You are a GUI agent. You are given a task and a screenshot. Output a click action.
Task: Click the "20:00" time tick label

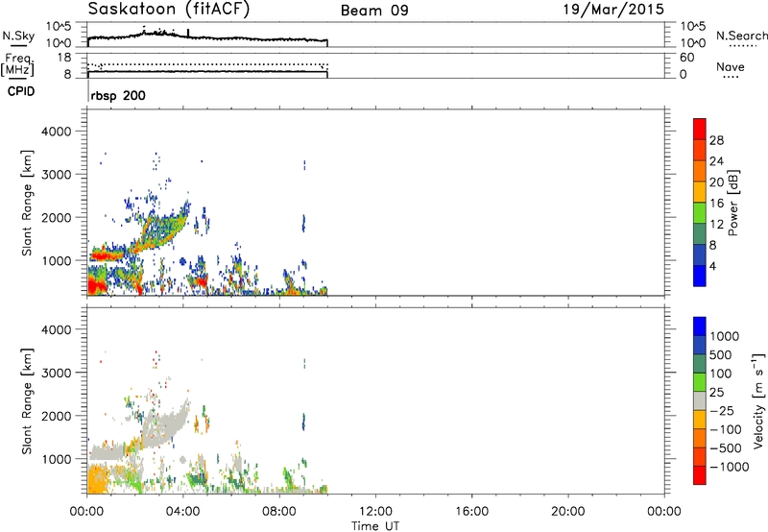pos(567,512)
